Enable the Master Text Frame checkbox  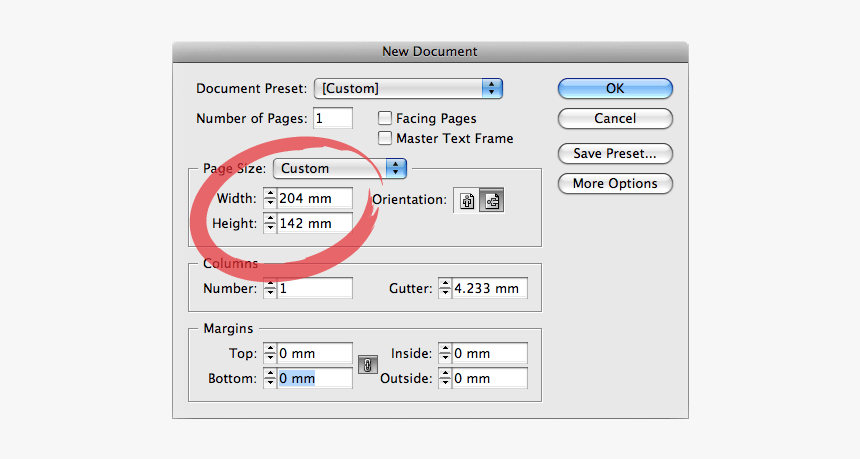pyautogui.click(x=385, y=138)
